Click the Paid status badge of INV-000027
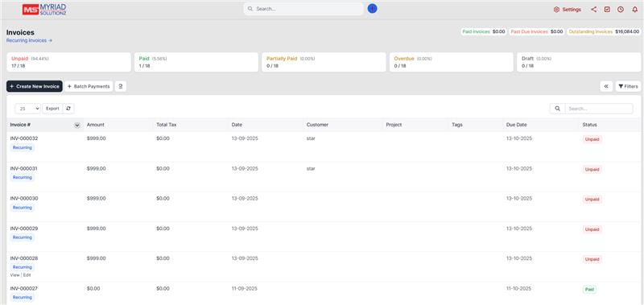Image resolution: width=644 pixels, height=305 pixels. coord(589,290)
